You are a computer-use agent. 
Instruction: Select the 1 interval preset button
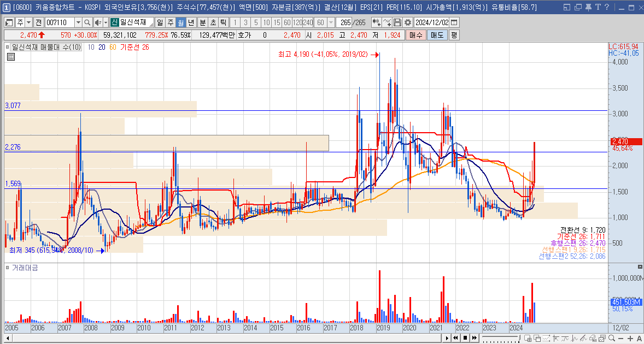[x=235, y=22]
